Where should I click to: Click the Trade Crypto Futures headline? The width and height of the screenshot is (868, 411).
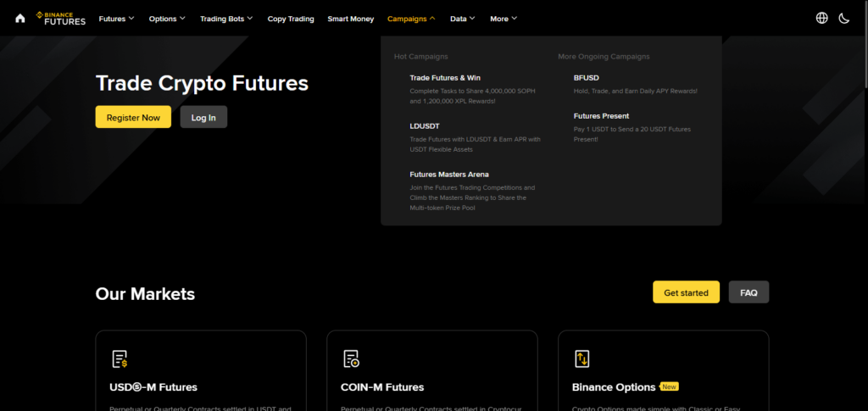pyautogui.click(x=202, y=83)
